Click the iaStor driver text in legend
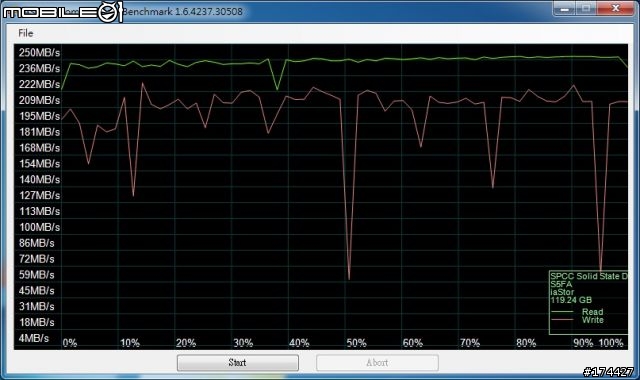Image resolution: width=640 pixels, height=380 pixels. [562, 292]
